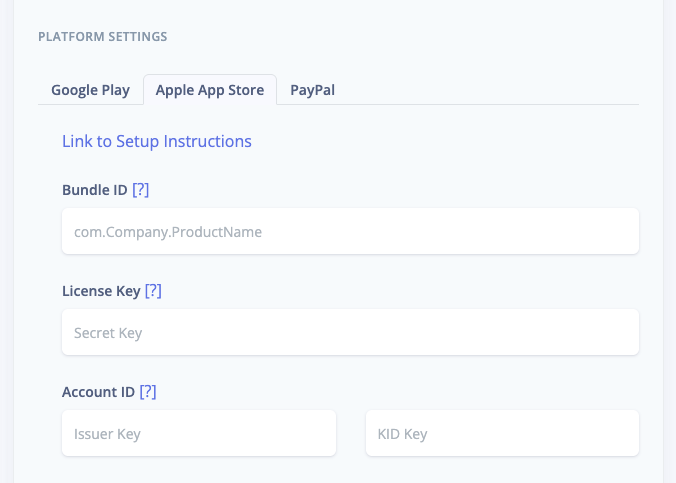676x483 pixels.
Task: Click the gap between Issuer and KID fields
Action: pos(351,433)
